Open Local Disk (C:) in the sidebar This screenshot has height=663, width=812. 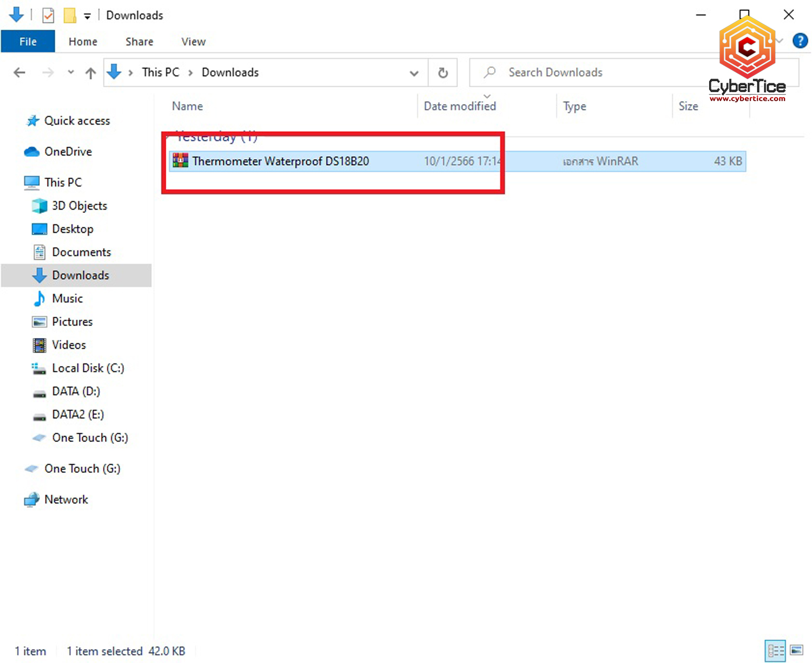(88, 368)
